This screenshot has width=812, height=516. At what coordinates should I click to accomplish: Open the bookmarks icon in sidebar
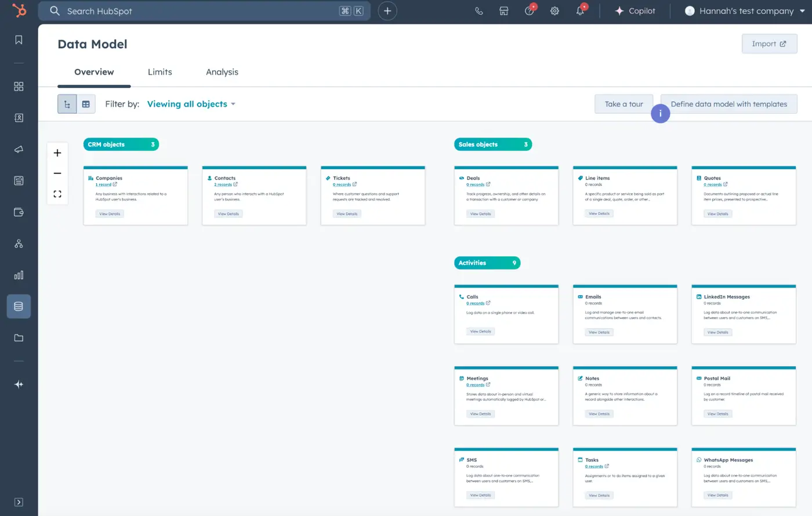(x=19, y=39)
